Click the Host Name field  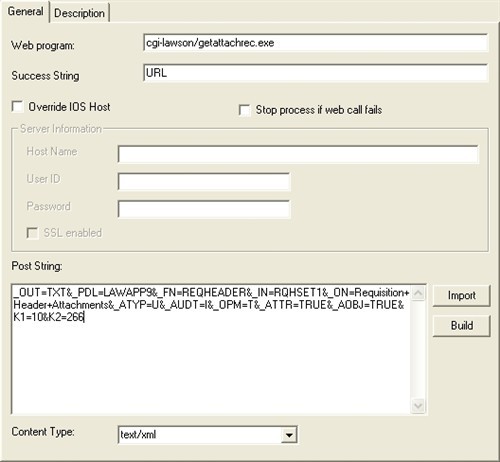(x=298, y=154)
